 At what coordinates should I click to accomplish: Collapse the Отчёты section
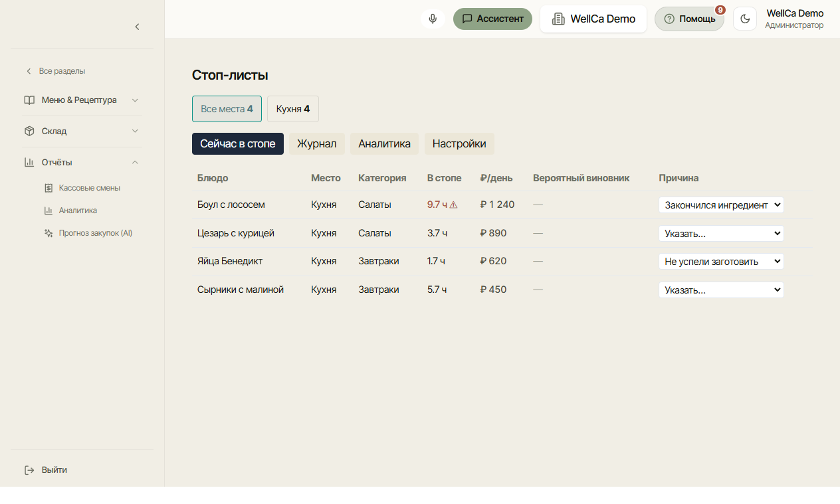coord(135,163)
